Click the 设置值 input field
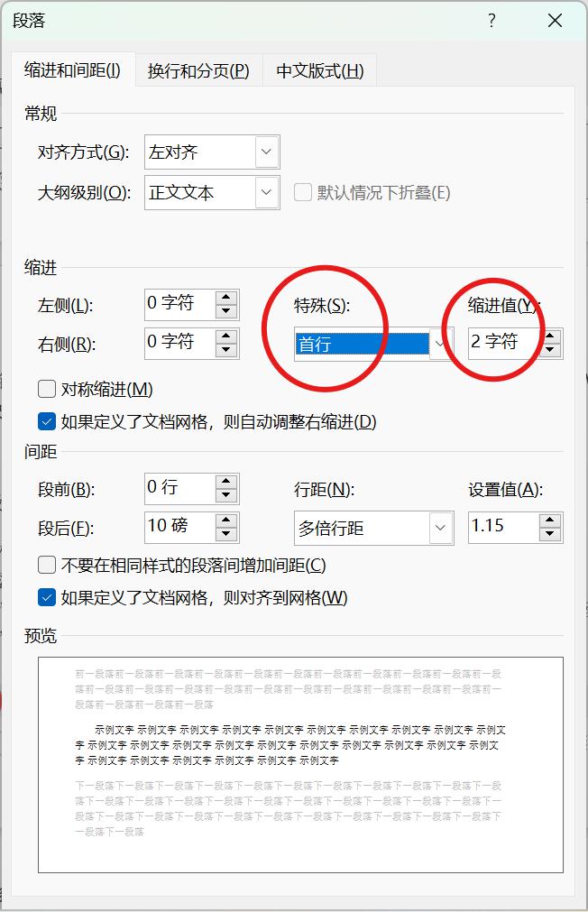The image size is (588, 912). click(503, 527)
